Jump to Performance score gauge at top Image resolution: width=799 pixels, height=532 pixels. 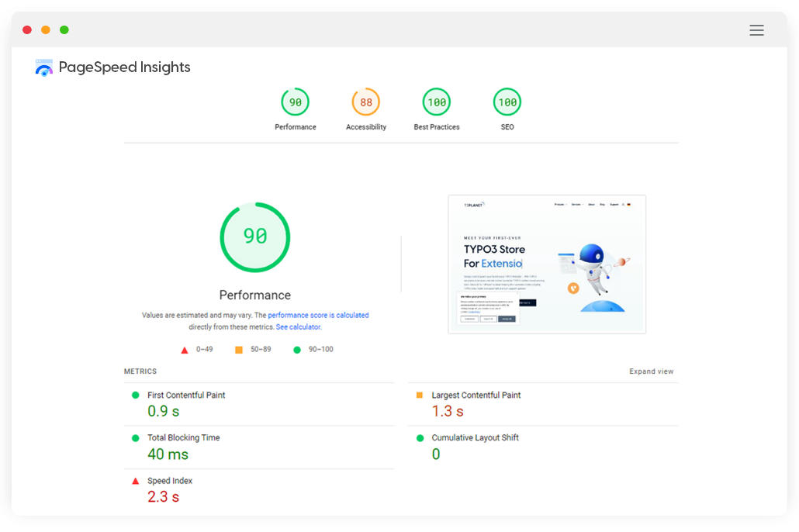click(296, 102)
